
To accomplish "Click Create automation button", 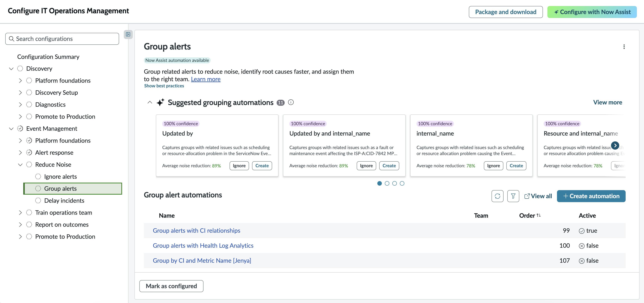I will (x=591, y=196).
